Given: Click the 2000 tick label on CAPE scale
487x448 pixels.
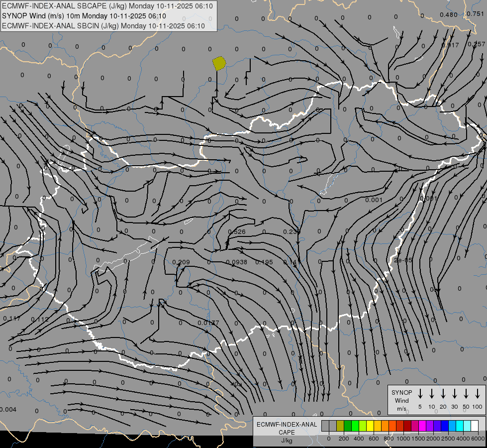Looking at the screenshot, I should coord(433,439).
